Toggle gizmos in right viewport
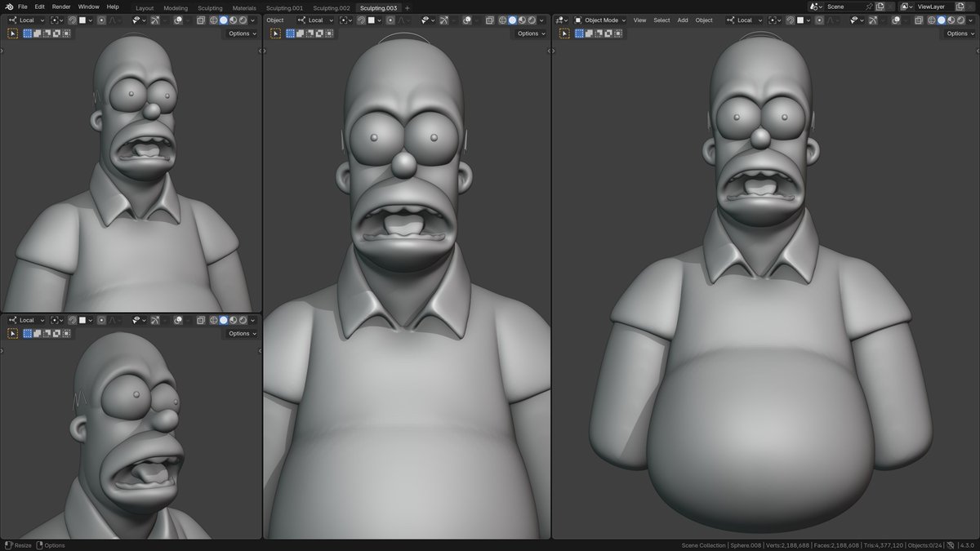This screenshot has height=551, width=980. pyautogui.click(x=873, y=20)
